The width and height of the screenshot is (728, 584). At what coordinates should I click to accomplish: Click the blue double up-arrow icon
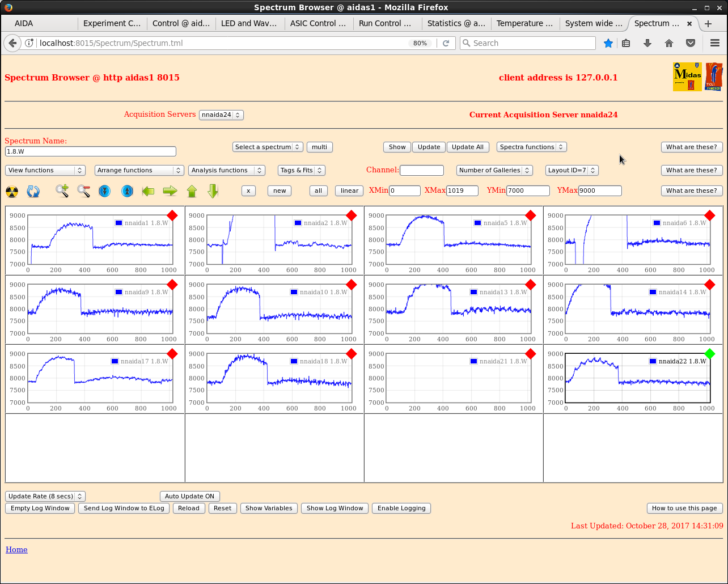[127, 191]
